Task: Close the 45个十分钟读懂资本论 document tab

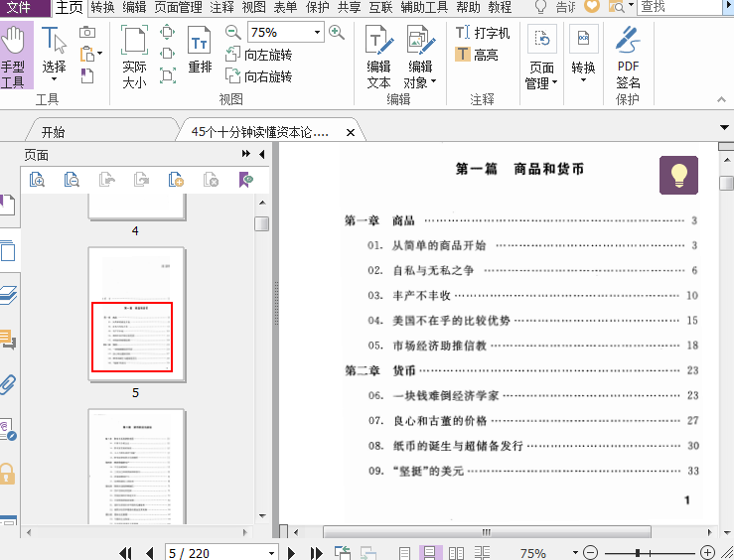Action: pos(351,132)
